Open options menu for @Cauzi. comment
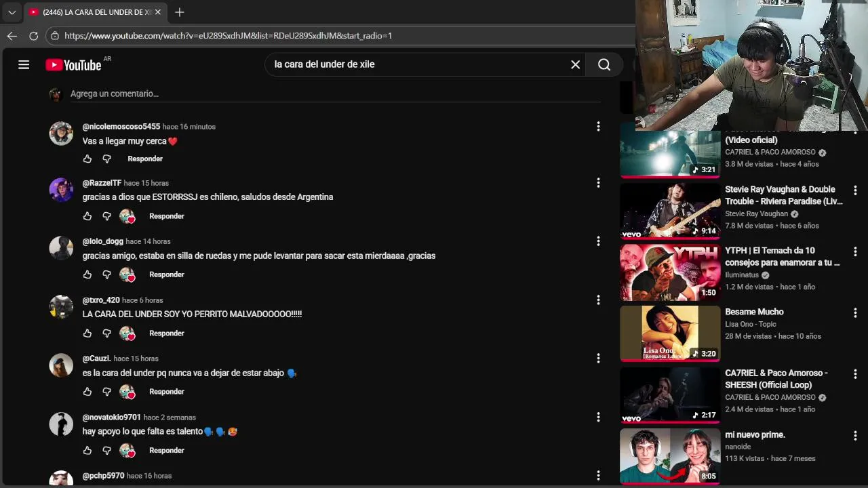The image size is (868, 488). pyautogui.click(x=598, y=358)
